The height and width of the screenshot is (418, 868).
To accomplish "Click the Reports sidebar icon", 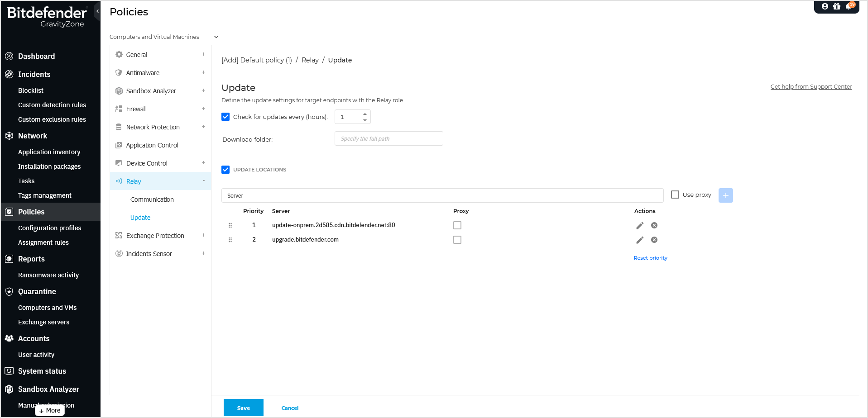I will click(9, 259).
